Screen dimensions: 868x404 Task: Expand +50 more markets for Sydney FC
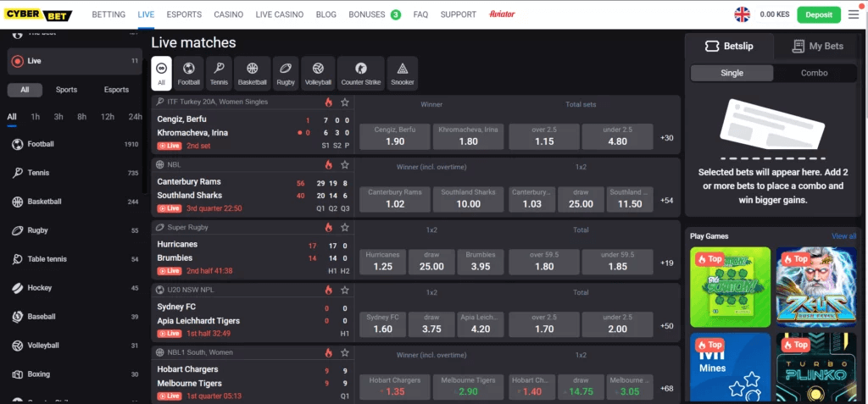click(666, 326)
